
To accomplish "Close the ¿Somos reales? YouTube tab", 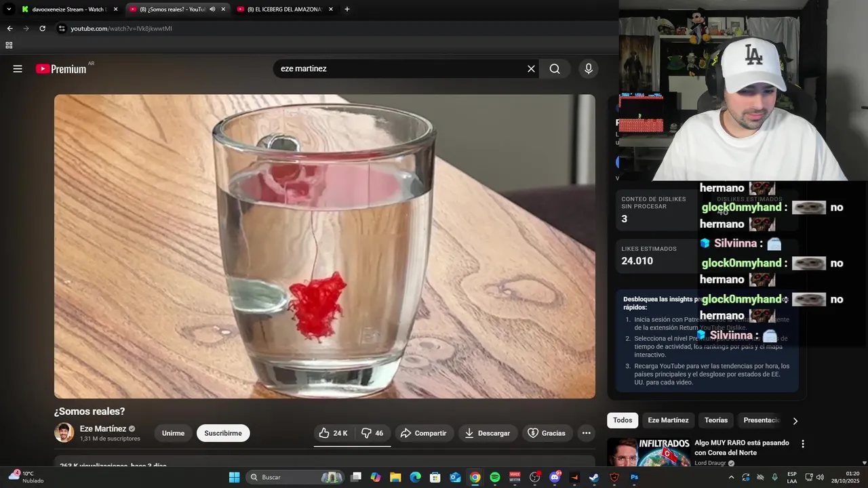I will [223, 9].
